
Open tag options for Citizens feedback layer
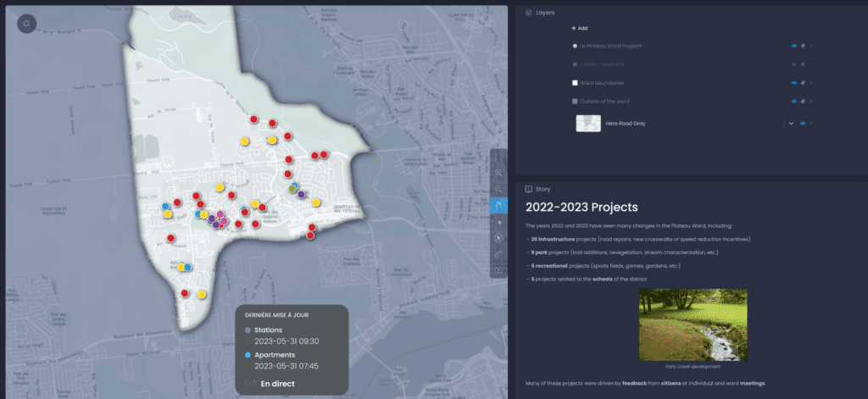tap(803, 64)
